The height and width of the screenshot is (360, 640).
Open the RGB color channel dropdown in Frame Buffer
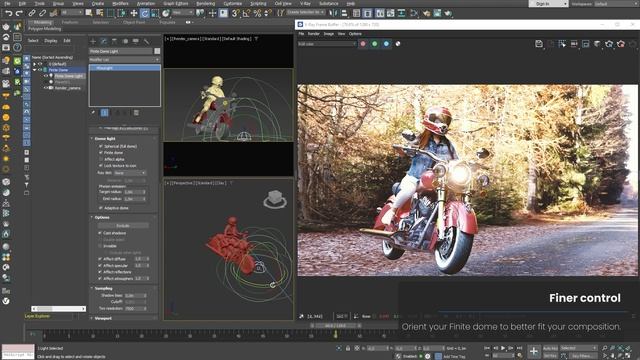(x=327, y=44)
